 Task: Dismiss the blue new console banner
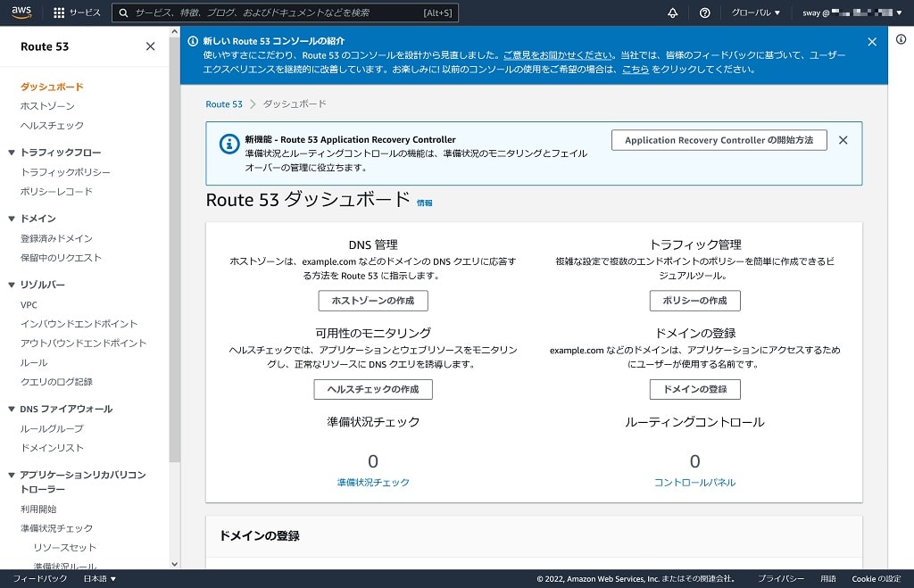872,41
